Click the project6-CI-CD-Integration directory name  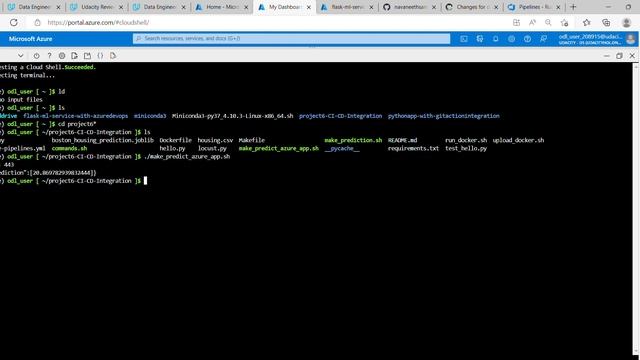[340, 116]
